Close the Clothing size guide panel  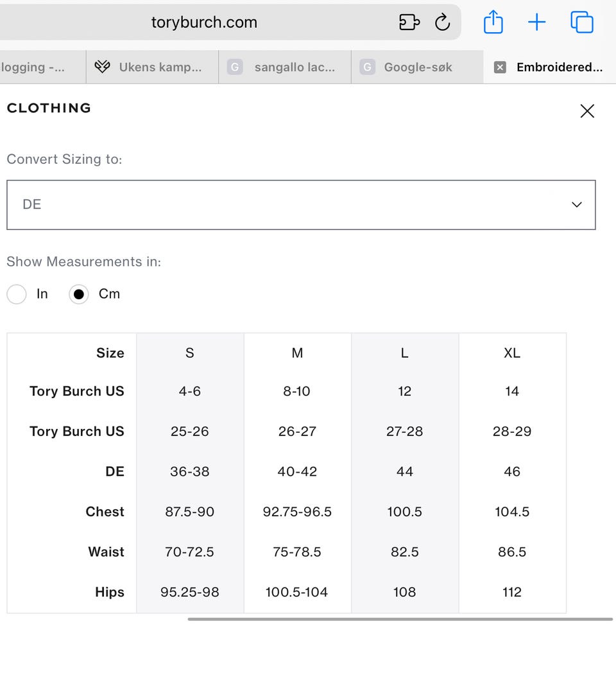point(587,111)
